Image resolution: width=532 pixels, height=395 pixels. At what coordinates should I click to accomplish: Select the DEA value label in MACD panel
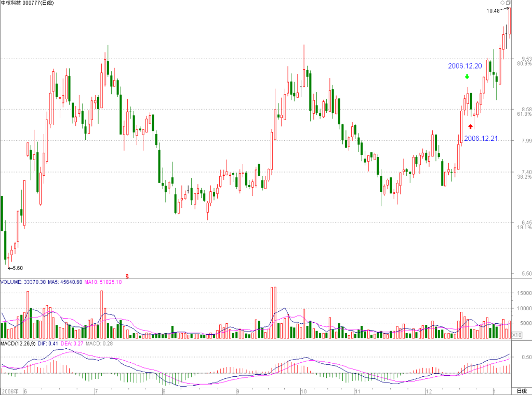[x=72, y=344]
